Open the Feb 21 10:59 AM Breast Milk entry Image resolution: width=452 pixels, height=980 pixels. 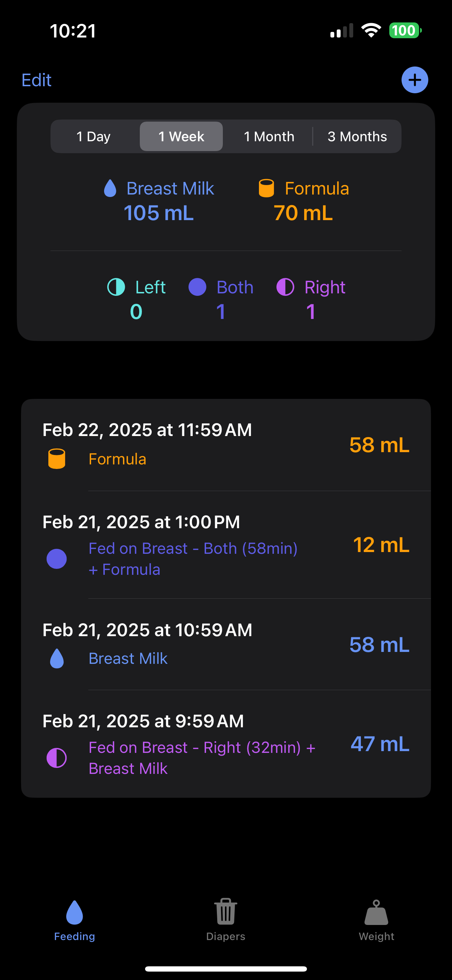226,645
